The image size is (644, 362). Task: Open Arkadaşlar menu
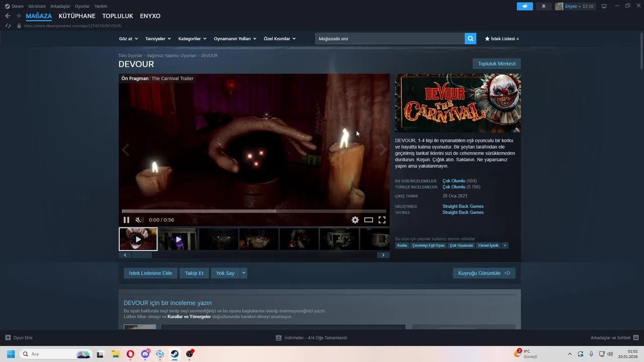(60, 6)
